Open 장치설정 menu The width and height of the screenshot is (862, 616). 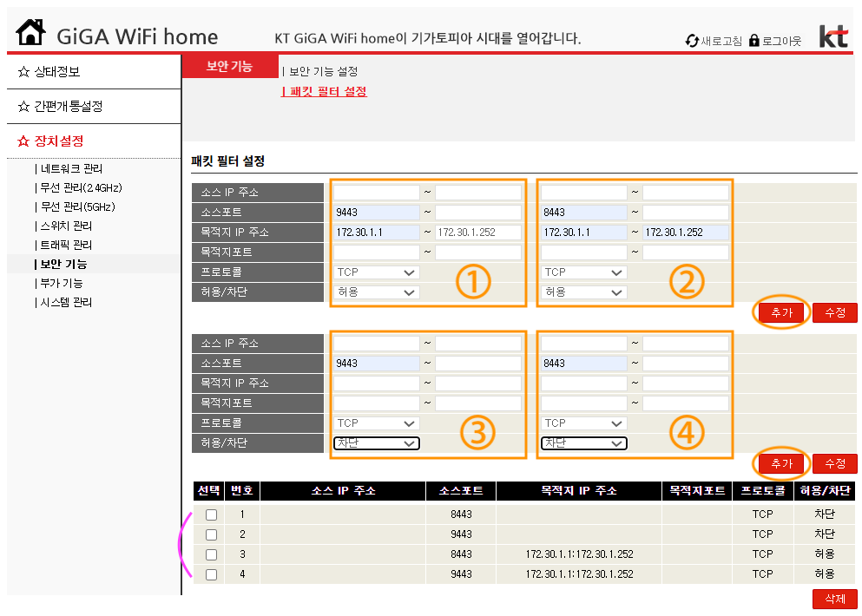59,141
